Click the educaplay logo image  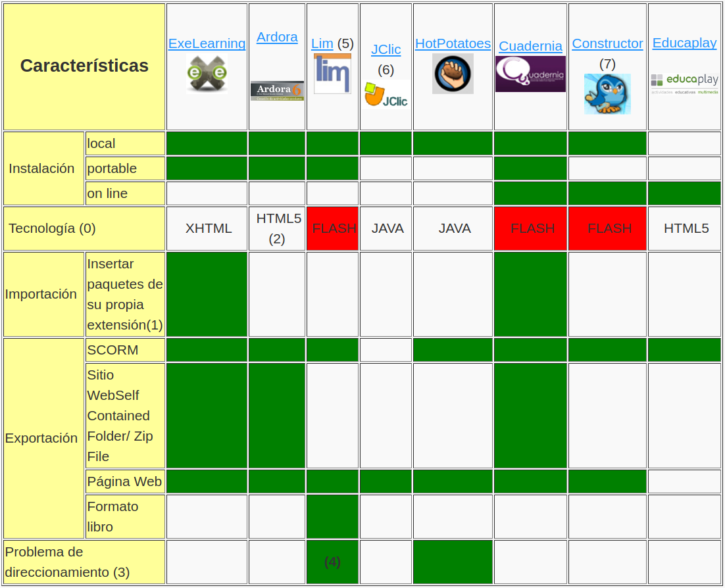(684, 84)
